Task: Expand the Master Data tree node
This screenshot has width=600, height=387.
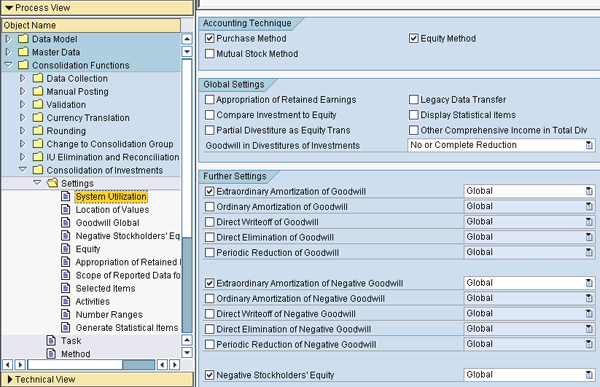Action: point(8,52)
